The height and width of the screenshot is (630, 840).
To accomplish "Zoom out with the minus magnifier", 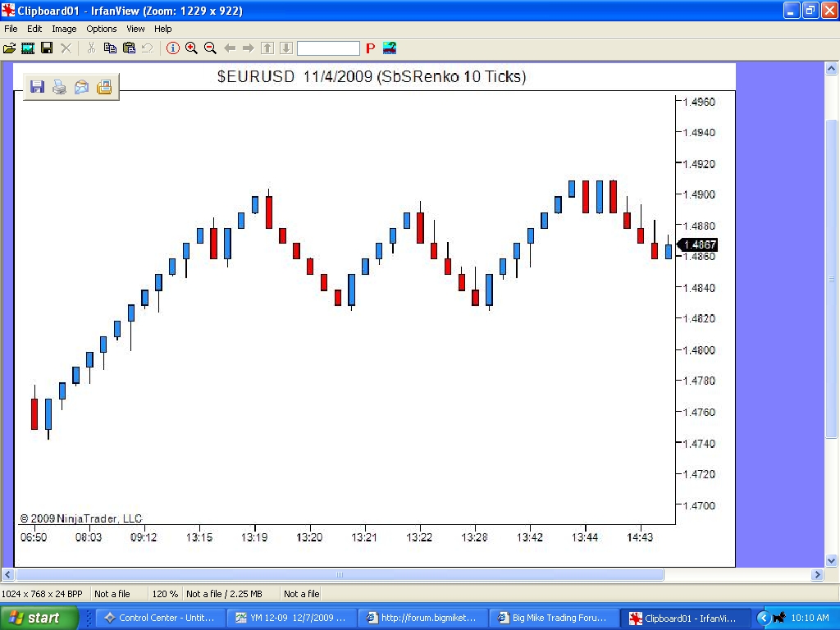I will tap(210, 48).
